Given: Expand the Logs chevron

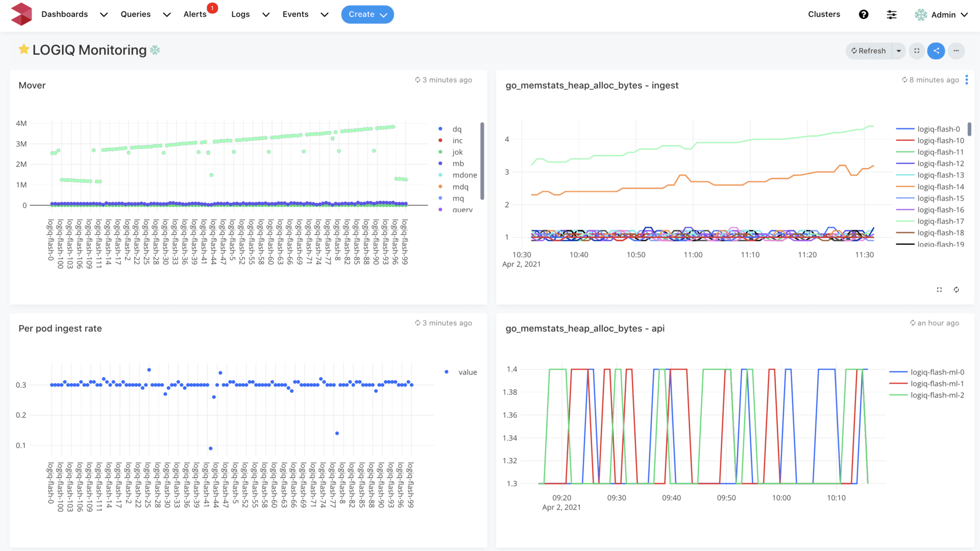Looking at the screenshot, I should click(265, 15).
